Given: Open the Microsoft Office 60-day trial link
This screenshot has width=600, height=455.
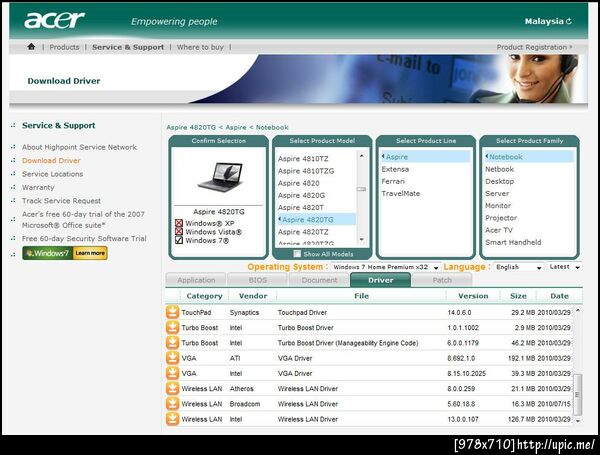Looking at the screenshot, I should pos(83,220).
